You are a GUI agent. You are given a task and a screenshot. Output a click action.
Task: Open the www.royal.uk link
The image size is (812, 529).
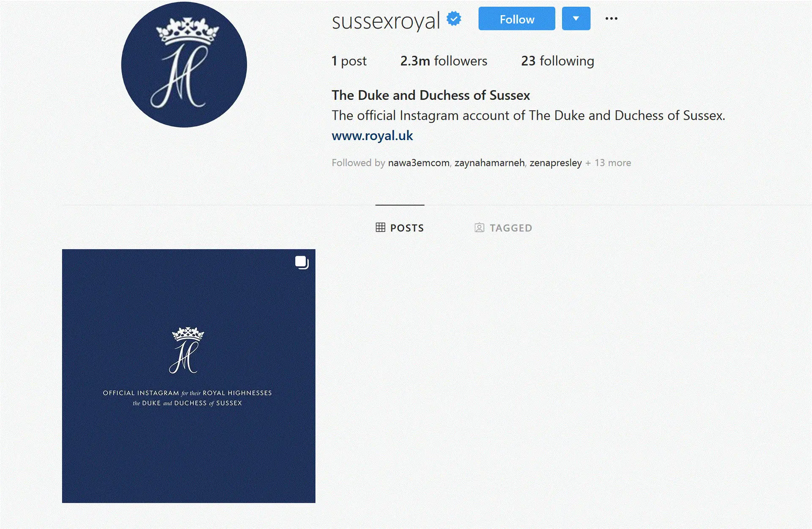(x=372, y=136)
